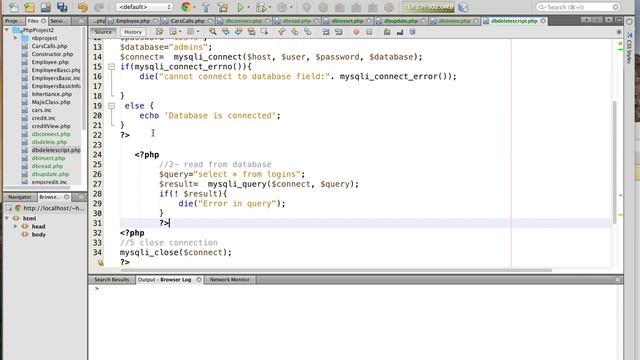Run project with the green play icon
Screen dimensions: 640x360
[240, 7]
